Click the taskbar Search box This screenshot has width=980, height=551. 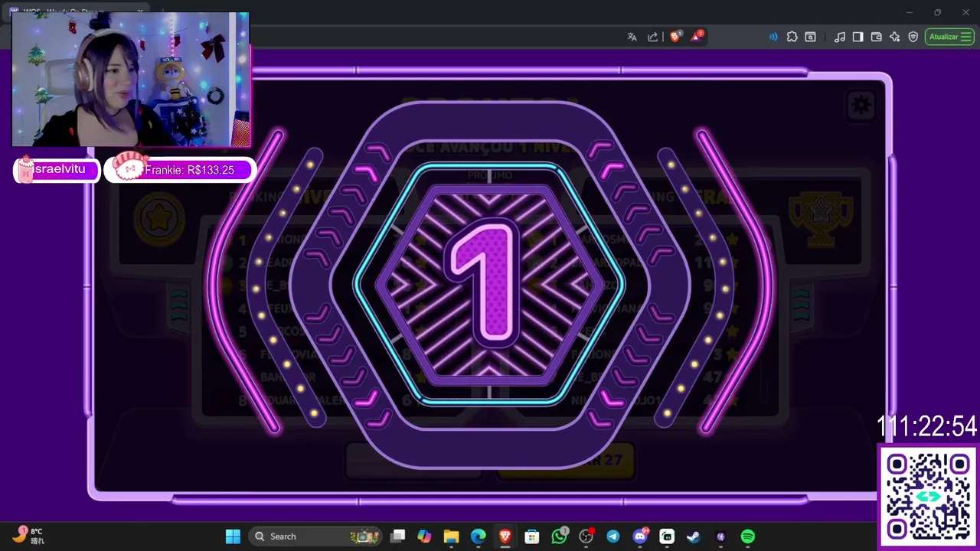pyautogui.click(x=315, y=536)
